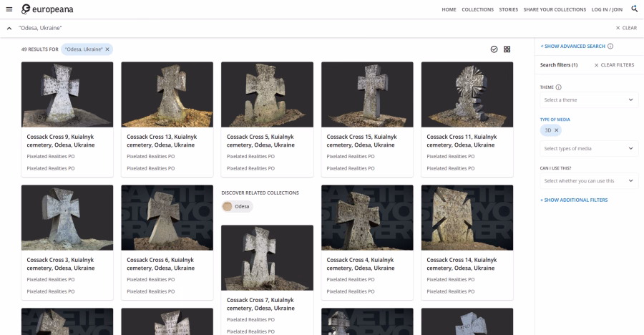Viewport: 644px width, 335px height.
Task: Show advanced search
Action: [x=573, y=46]
